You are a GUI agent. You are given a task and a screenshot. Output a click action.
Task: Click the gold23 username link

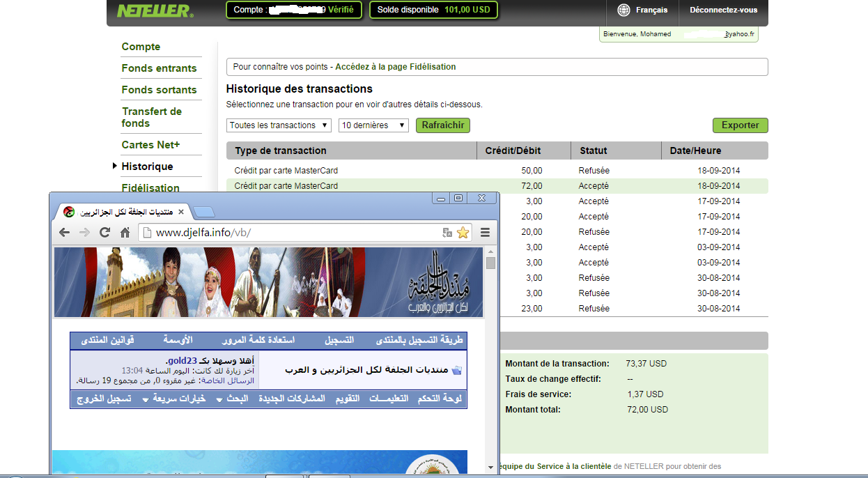pos(181,360)
